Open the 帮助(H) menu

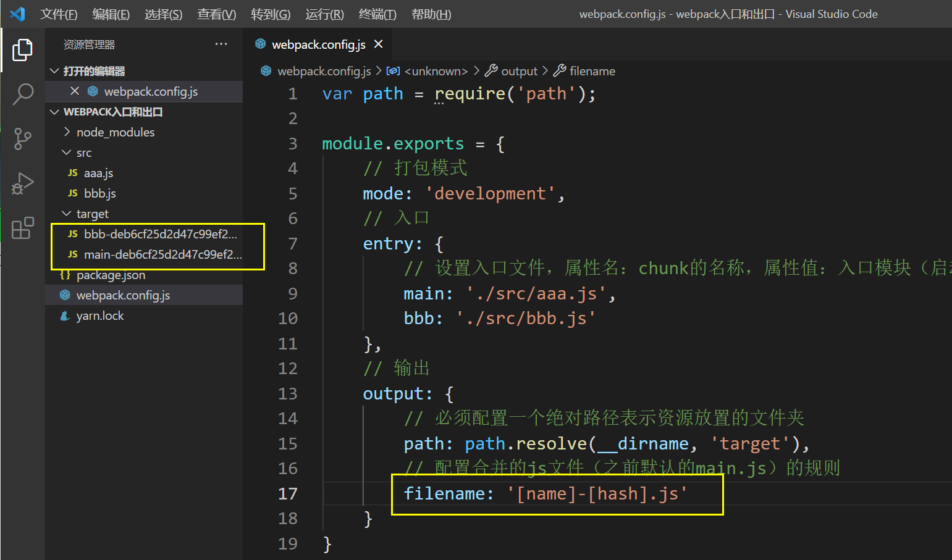431,14
